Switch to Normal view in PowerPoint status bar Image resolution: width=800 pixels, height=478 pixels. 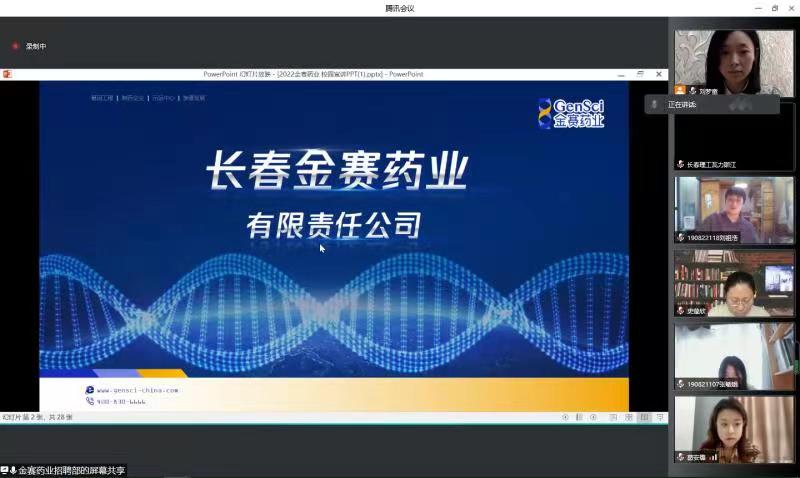pos(613,417)
